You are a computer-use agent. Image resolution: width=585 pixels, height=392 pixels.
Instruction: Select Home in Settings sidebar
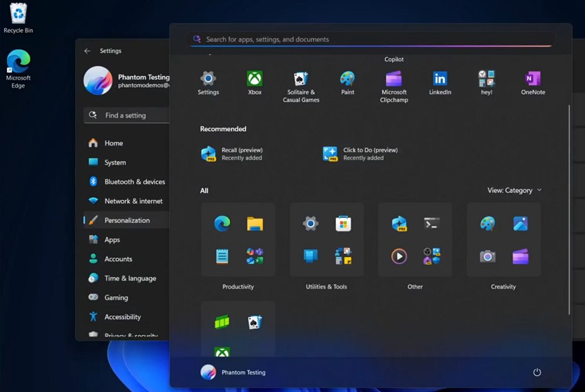tap(127, 143)
